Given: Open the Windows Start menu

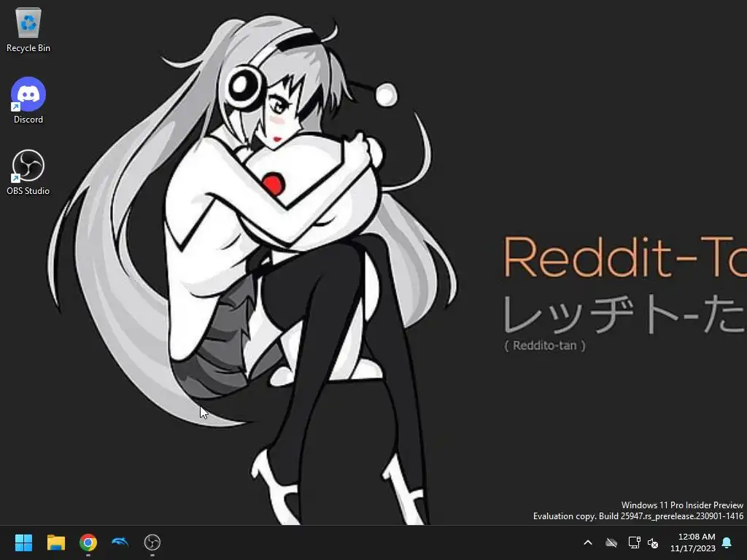Looking at the screenshot, I should [23, 542].
